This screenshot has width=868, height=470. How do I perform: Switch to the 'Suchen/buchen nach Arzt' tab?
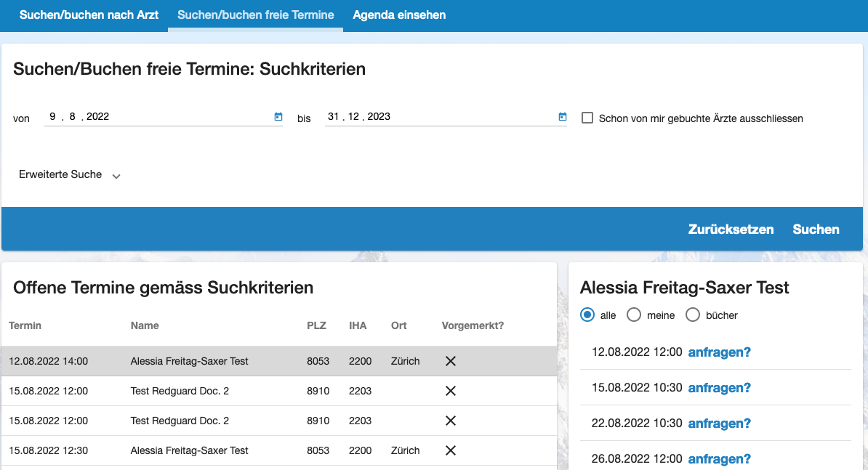pyautogui.click(x=89, y=15)
